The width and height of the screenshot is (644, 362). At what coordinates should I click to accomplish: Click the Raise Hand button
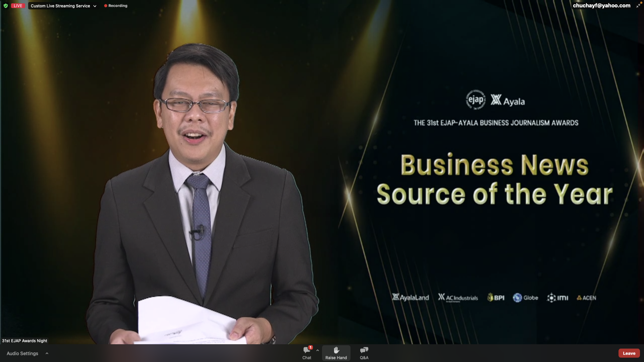tap(336, 353)
